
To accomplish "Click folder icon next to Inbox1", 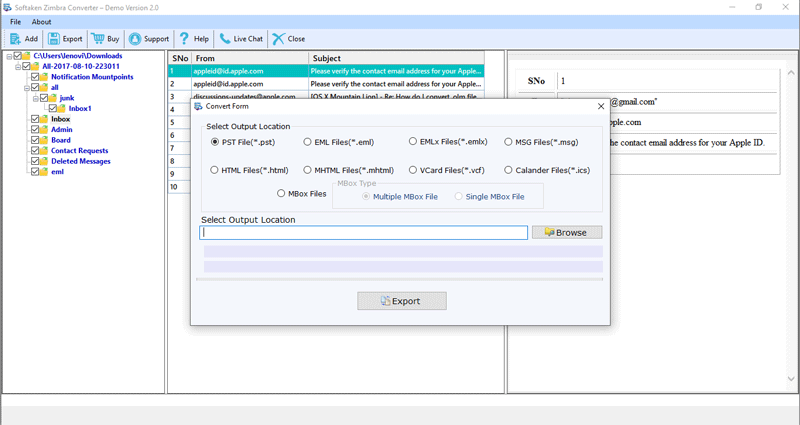I will 62,109.
